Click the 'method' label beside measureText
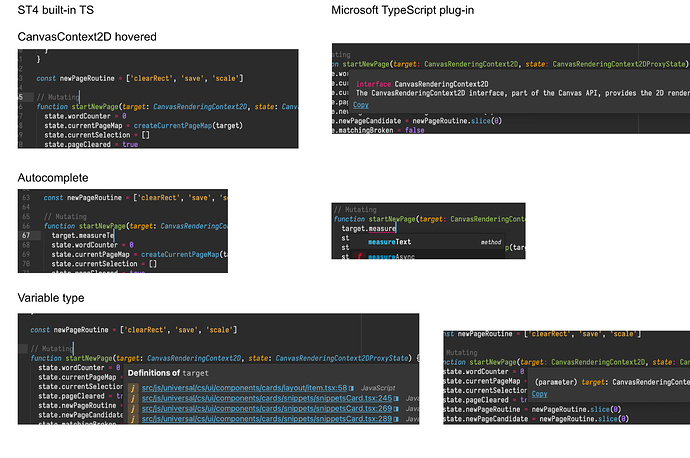Screen dimensions: 690x458 tap(491, 242)
